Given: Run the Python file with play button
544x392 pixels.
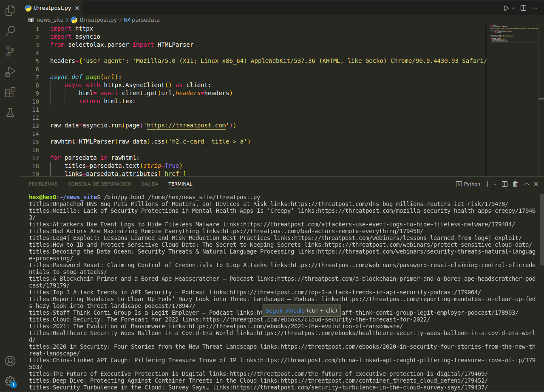Looking at the screenshot, I should pos(506,8).
